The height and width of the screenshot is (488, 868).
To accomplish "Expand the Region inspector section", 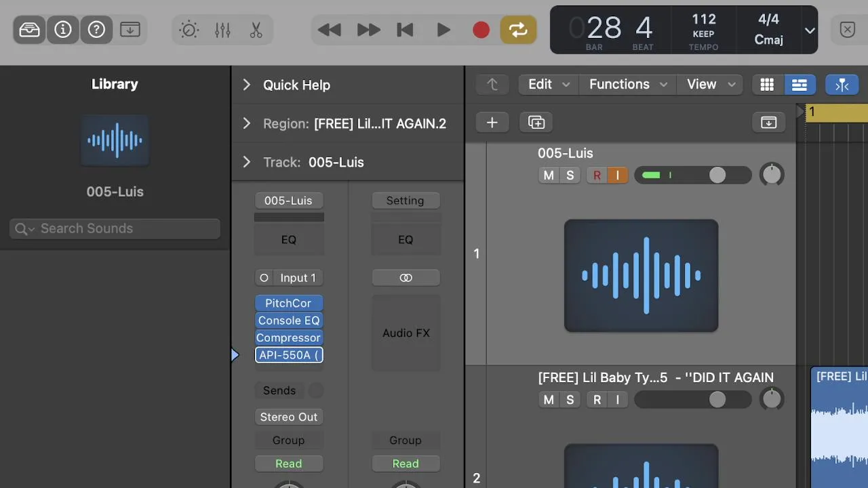I will point(247,123).
